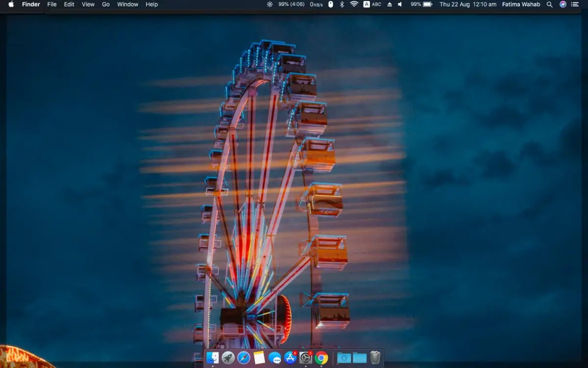Image resolution: width=588 pixels, height=368 pixels.
Task: Open the Apple menu
Action: [x=11, y=4]
